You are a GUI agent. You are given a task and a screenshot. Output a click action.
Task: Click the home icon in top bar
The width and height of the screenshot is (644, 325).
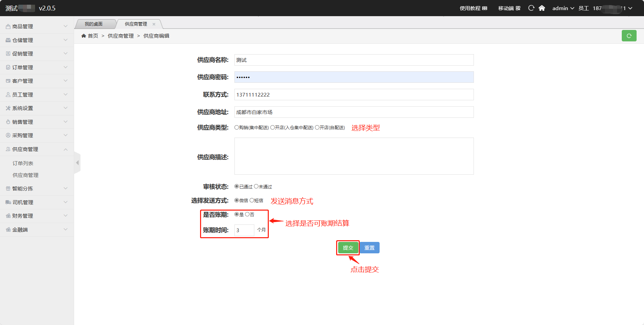[x=542, y=8]
